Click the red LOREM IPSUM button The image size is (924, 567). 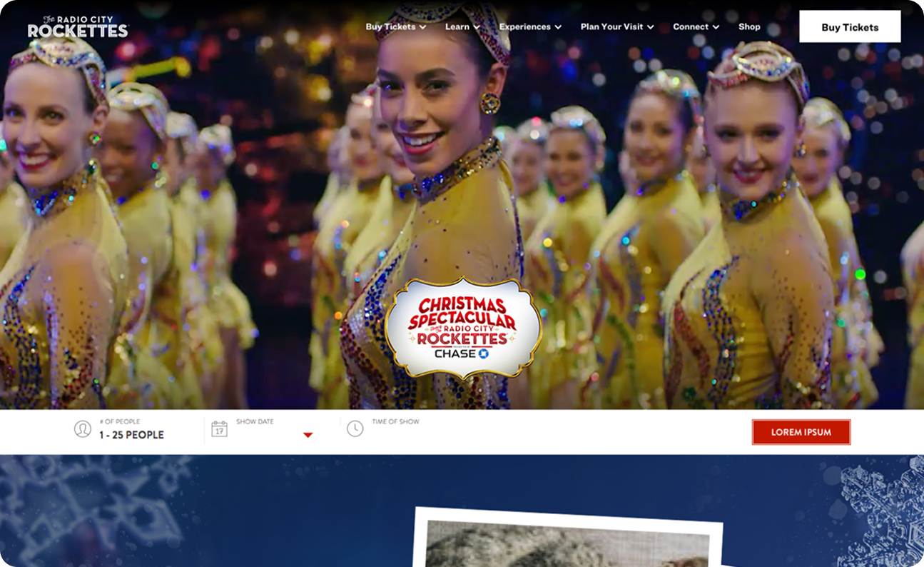pyautogui.click(x=801, y=432)
